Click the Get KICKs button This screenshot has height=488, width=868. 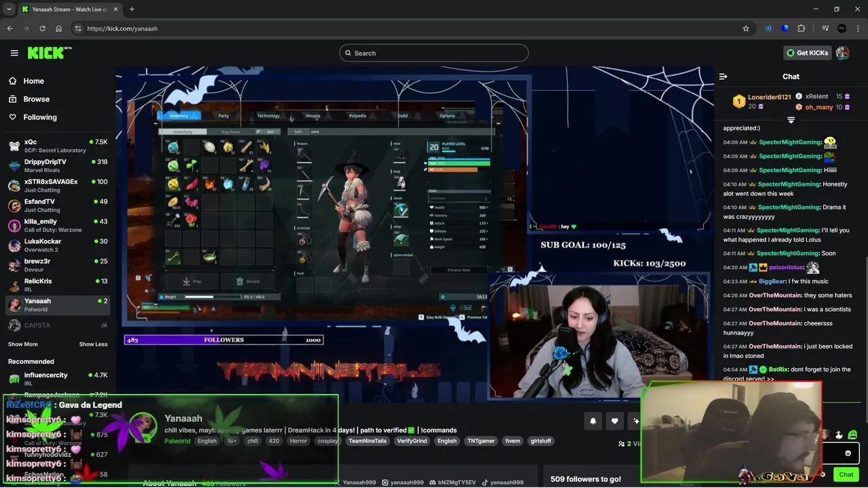coord(807,53)
